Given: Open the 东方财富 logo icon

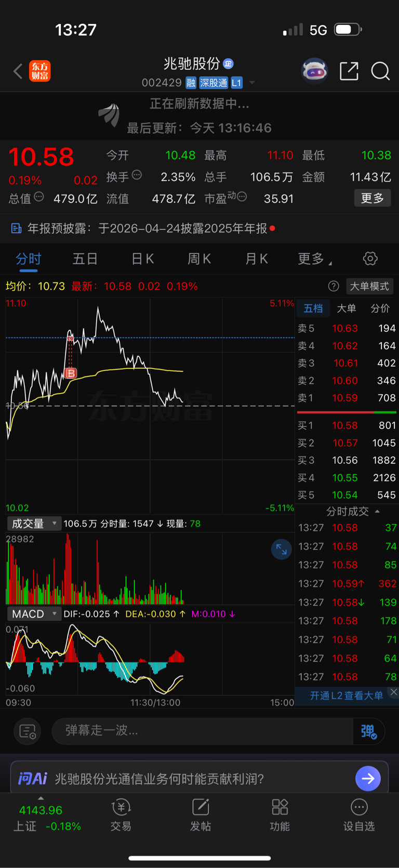Looking at the screenshot, I should pos(40,71).
